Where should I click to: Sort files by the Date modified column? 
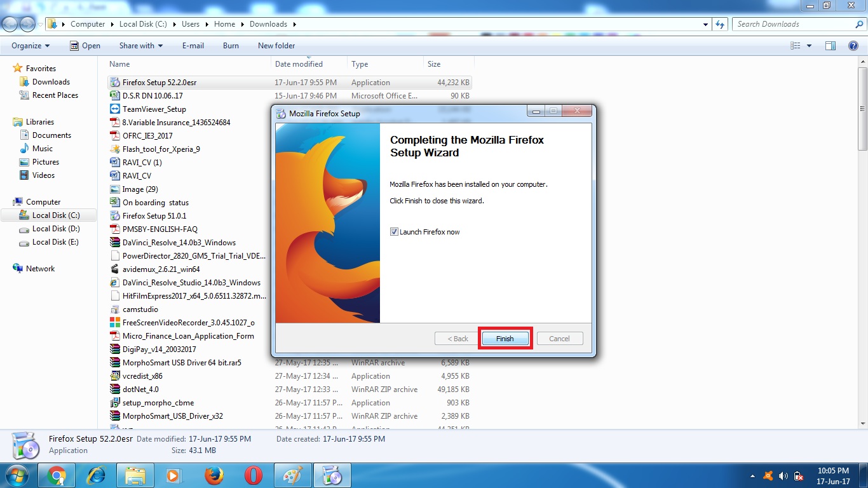coord(309,64)
